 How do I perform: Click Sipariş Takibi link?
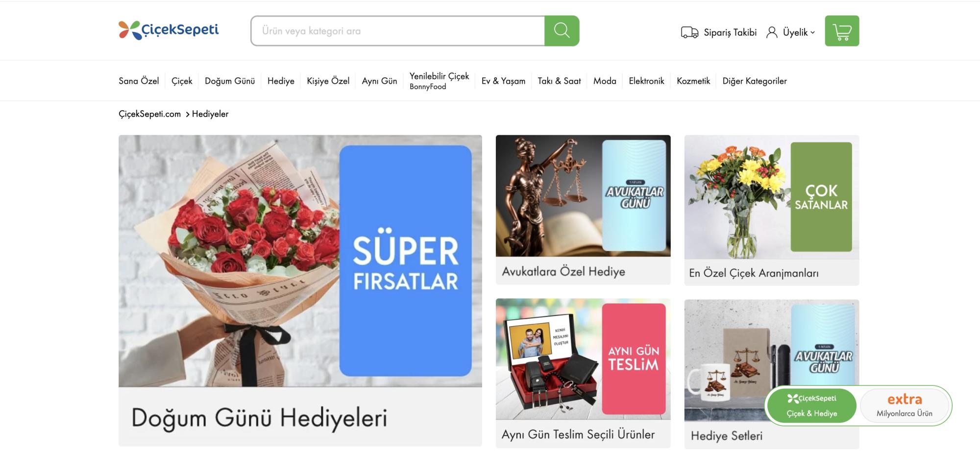click(x=730, y=32)
